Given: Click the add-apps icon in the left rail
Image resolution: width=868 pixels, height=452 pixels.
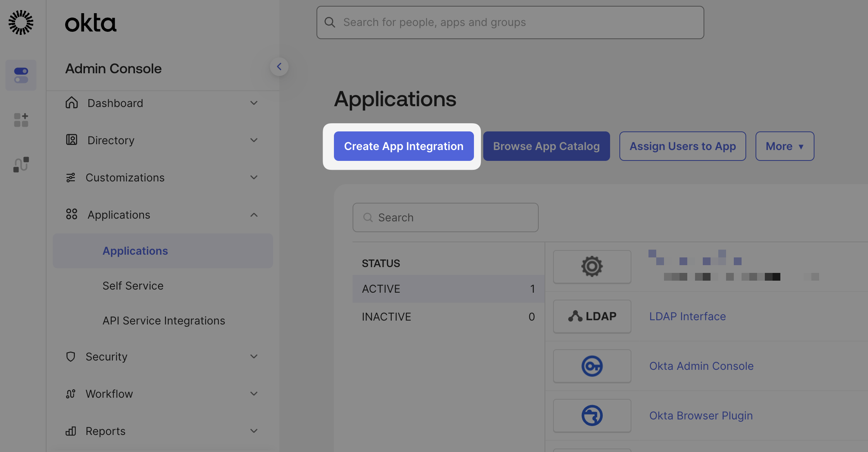Looking at the screenshot, I should click(21, 119).
